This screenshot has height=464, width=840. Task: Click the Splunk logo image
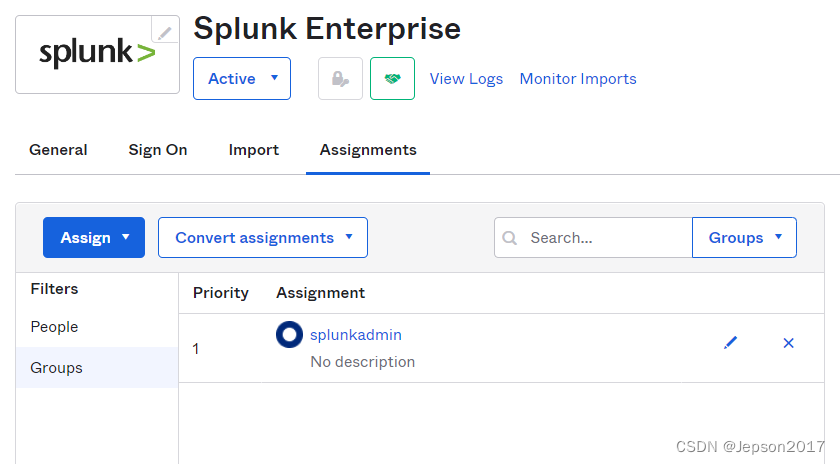(x=97, y=54)
